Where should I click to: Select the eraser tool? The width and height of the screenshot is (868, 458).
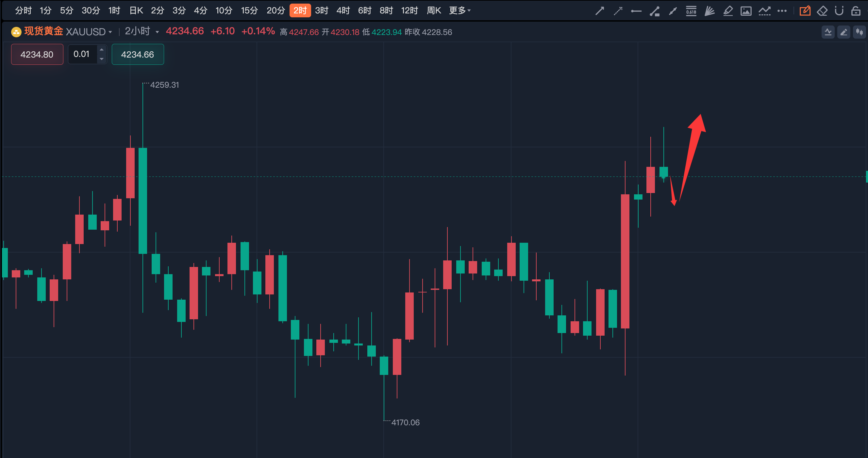[x=822, y=11]
